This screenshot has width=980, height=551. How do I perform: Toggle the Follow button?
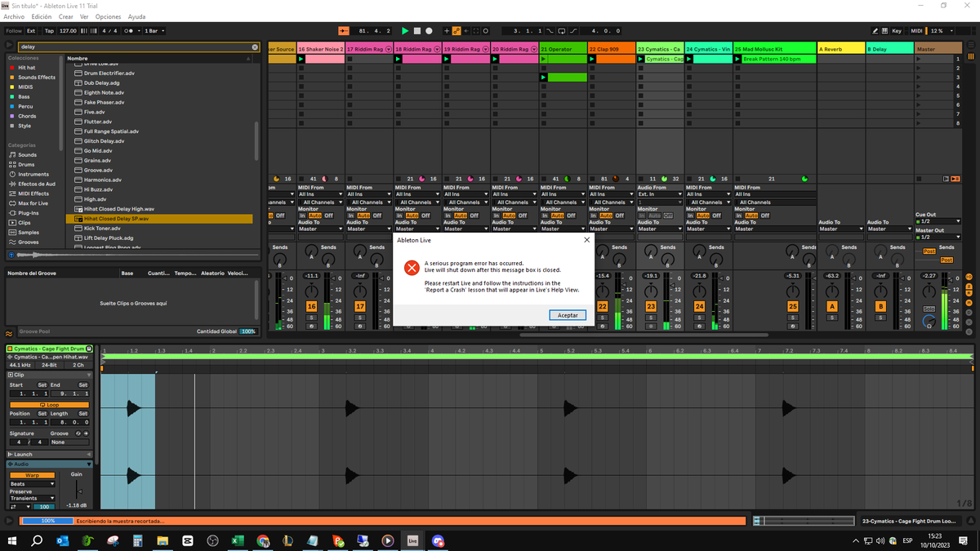click(14, 31)
